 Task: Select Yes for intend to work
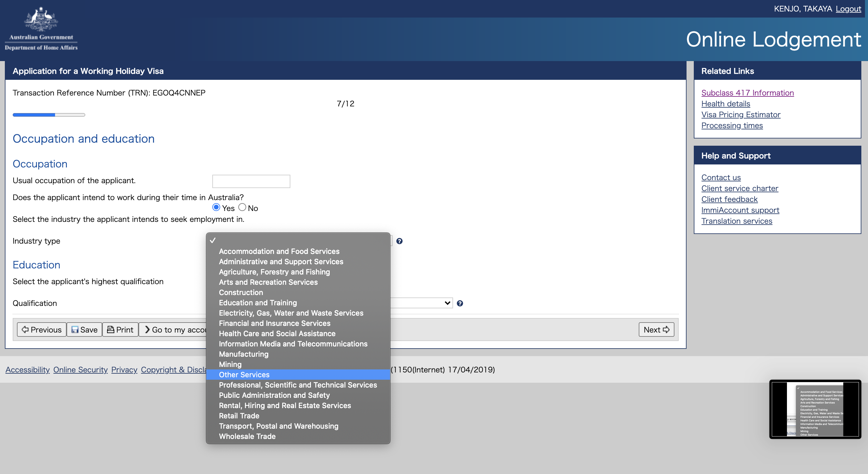(x=216, y=207)
